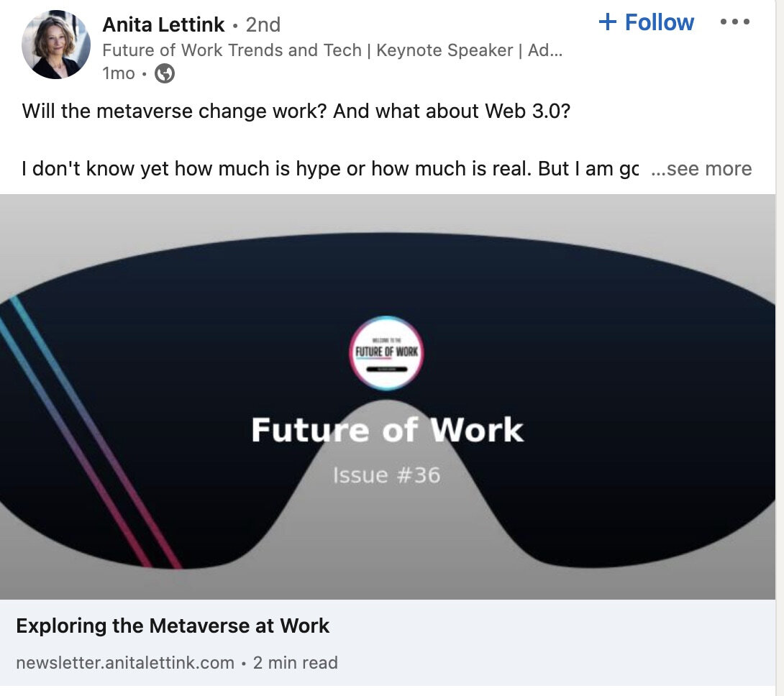
Task: Visit newsletter.anitalettink.com
Action: click(122, 663)
